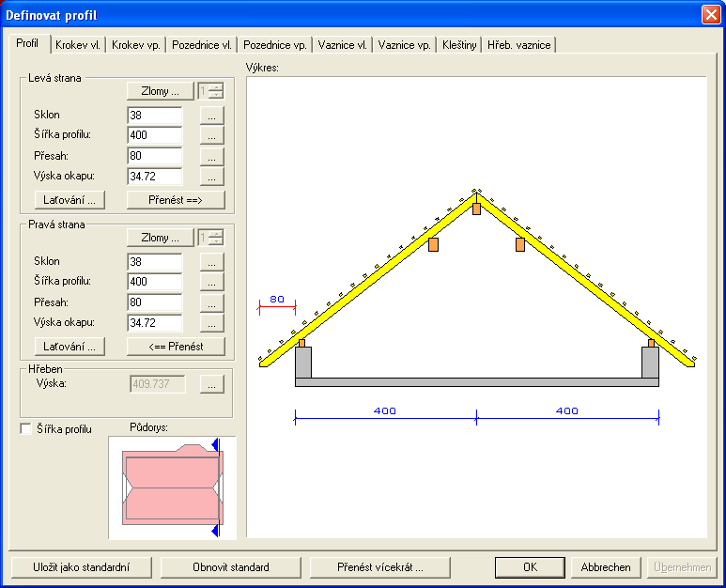Select the Pozednice vl. tab

click(x=202, y=45)
